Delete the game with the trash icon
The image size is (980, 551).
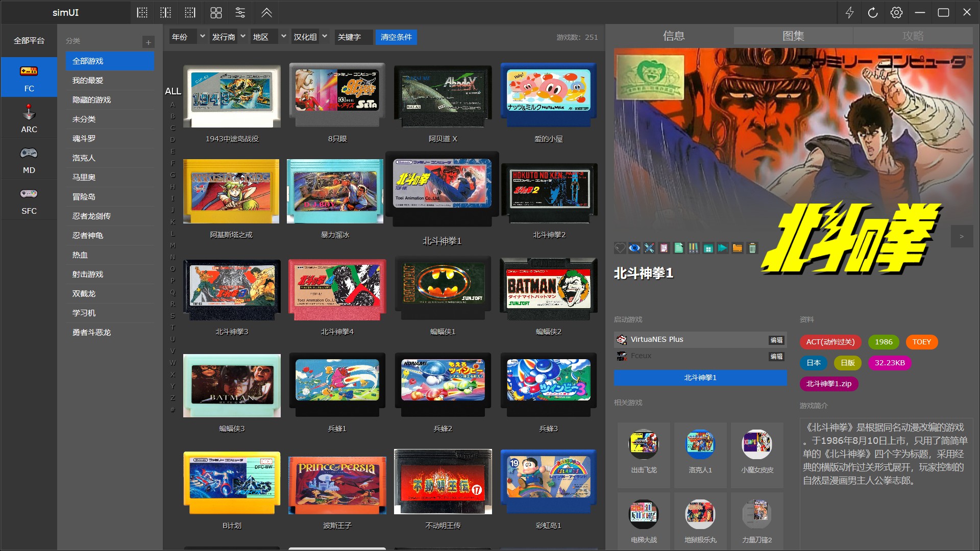pyautogui.click(x=752, y=248)
